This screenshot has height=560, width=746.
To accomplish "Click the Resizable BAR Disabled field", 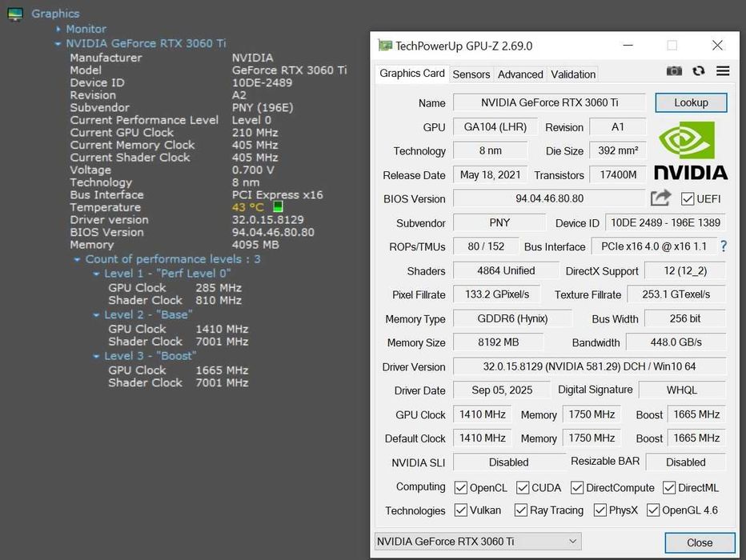I will tap(686, 462).
